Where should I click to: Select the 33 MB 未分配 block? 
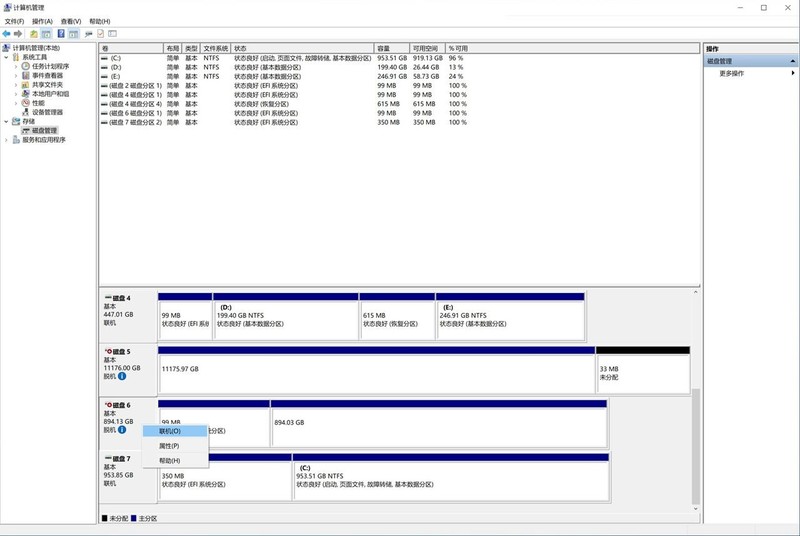point(643,370)
